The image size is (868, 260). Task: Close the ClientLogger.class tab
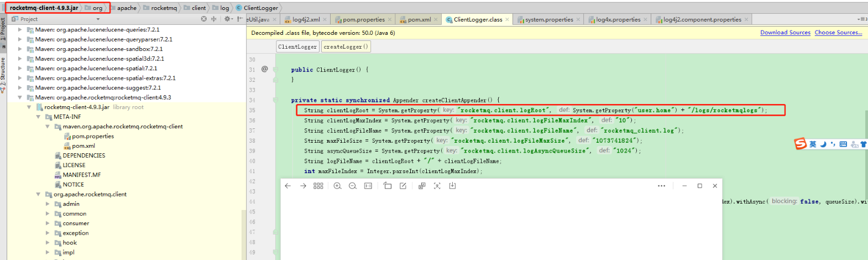click(507, 19)
